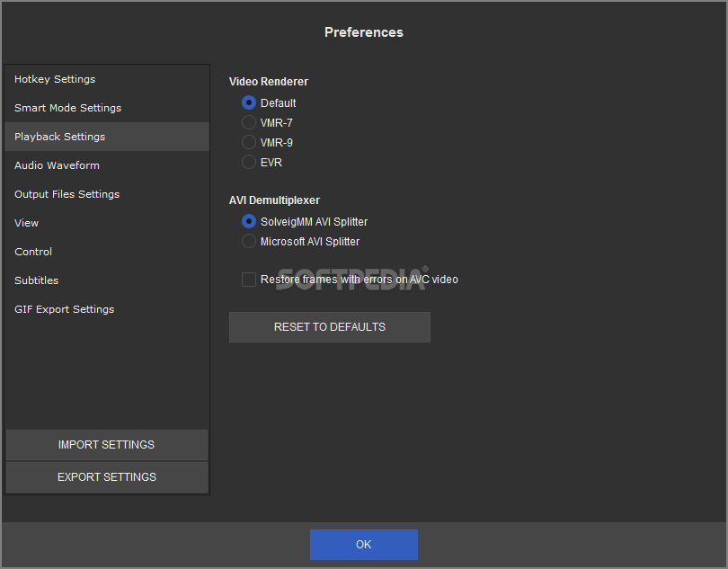Select EVR video renderer option
The height and width of the screenshot is (569, 728).
[249, 162]
